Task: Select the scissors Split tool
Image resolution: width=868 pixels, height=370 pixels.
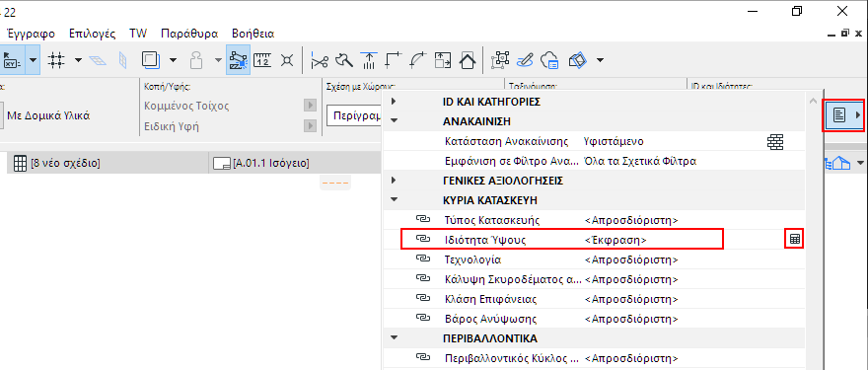Action: (320, 60)
